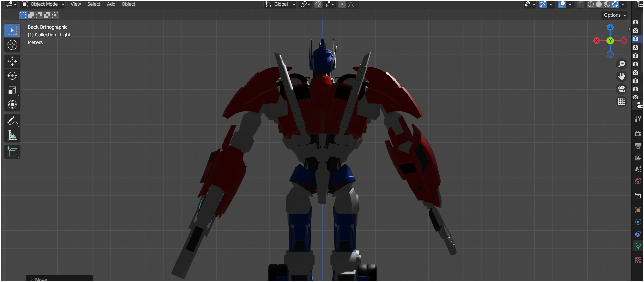Open viewport shading options dropdown
Viewport: 644px width, 282px height.
tap(623, 4)
